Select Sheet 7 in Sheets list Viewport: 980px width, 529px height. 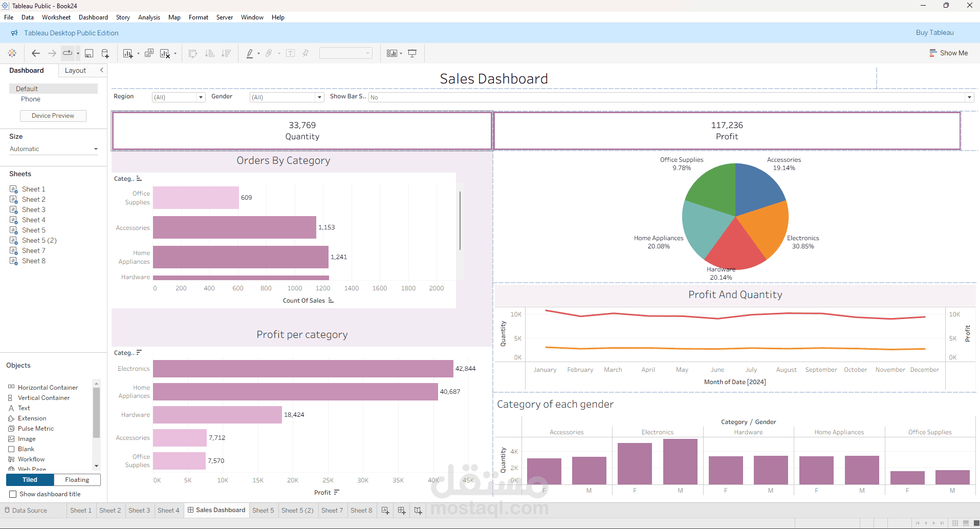(34, 250)
